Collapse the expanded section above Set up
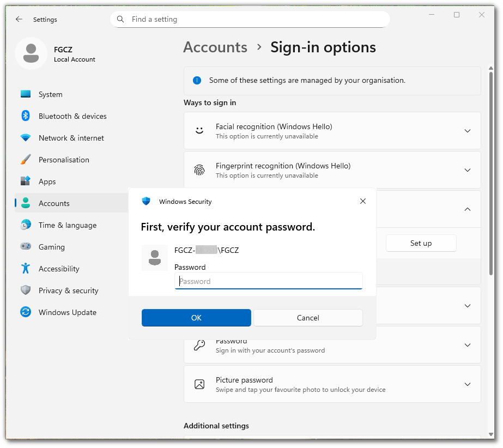This screenshot has height=448, width=503. 468,209
